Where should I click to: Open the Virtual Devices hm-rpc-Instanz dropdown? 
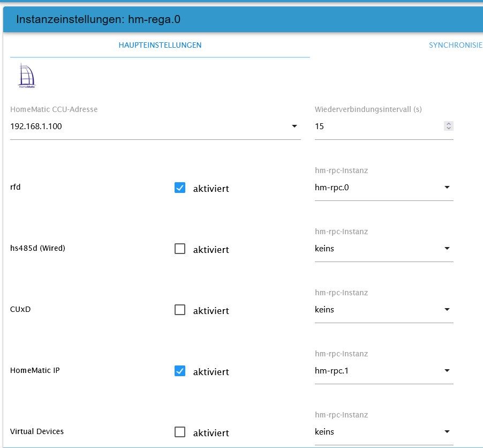[x=384, y=432]
